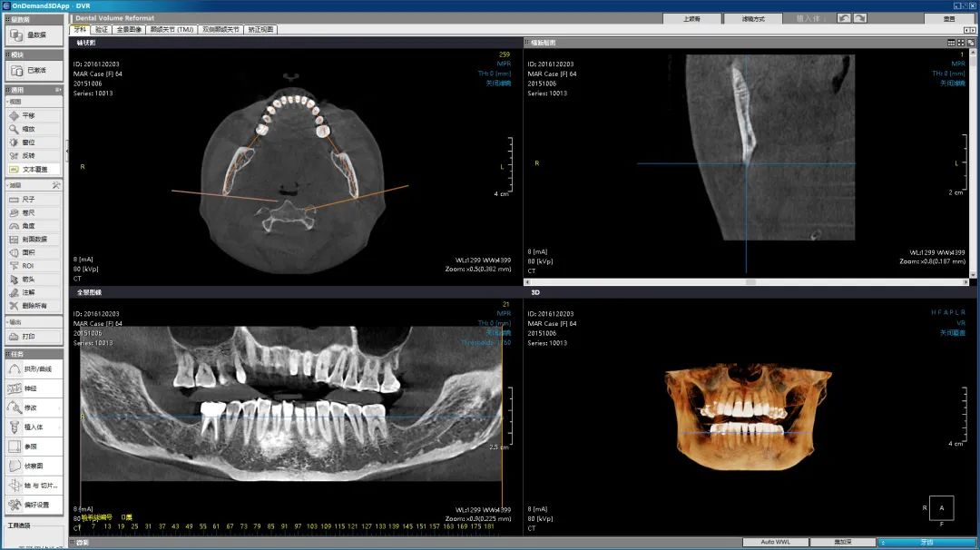Click the undo arrow in top toolbar
The image size is (980, 550).
844,19
